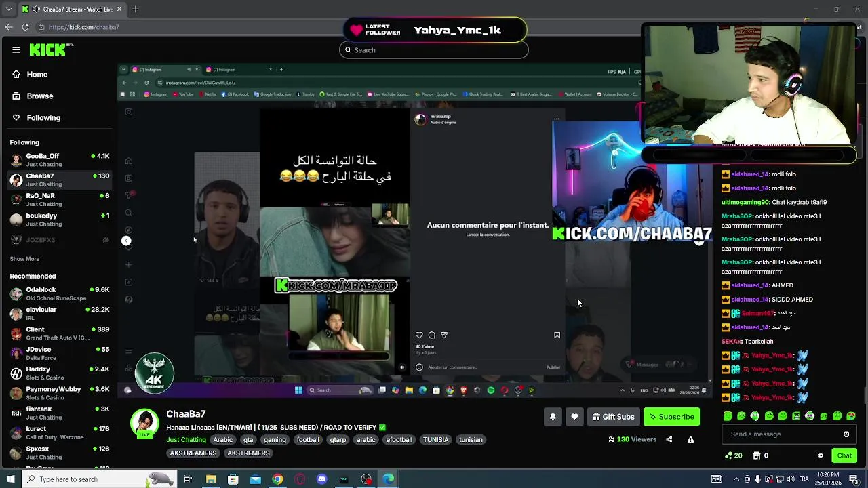Click the Gift Subs button
868x488 pixels.
point(613,417)
